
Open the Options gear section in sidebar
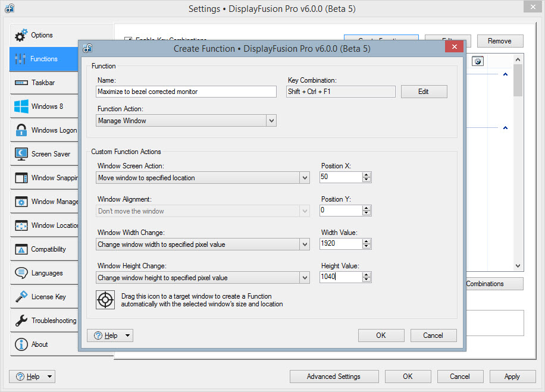point(21,35)
